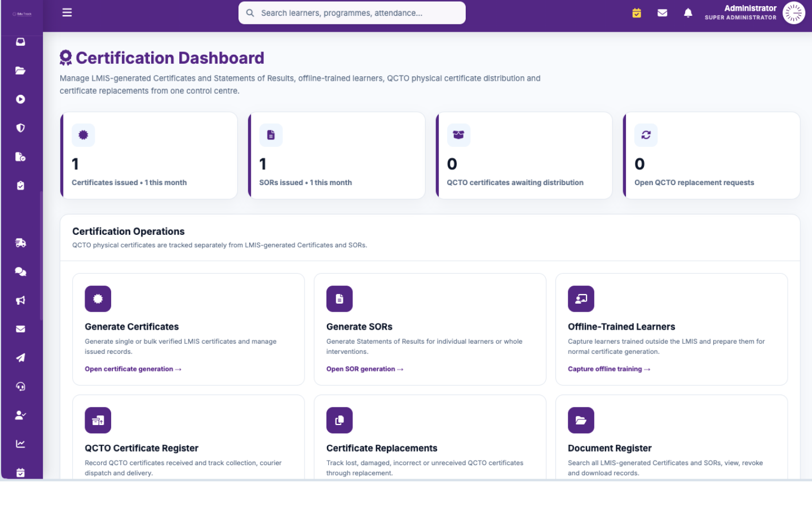Open the line chart icon in the sidebar
Viewport: 812px width, 508px height.
pos(21,444)
